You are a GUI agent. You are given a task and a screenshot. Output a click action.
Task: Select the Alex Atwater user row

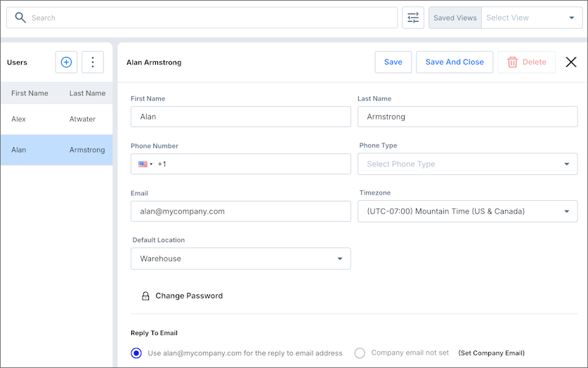(56, 119)
